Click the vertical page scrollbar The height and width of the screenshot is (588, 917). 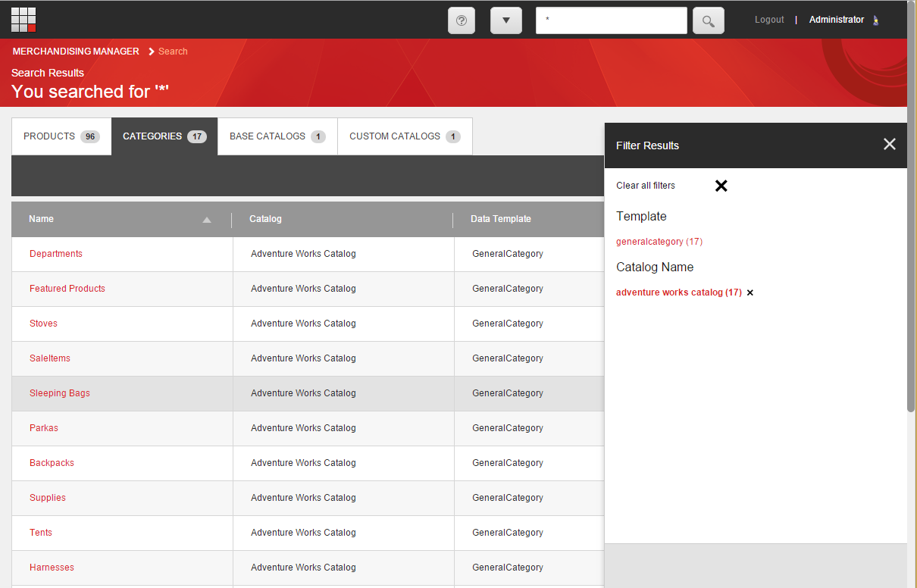click(x=911, y=227)
